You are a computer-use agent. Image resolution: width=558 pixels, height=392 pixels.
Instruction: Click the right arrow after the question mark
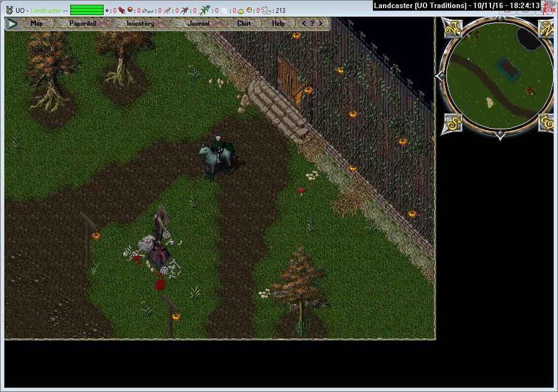(x=320, y=23)
